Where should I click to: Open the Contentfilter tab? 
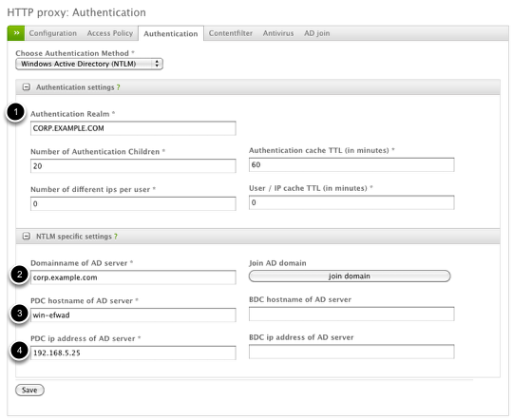[x=231, y=33]
